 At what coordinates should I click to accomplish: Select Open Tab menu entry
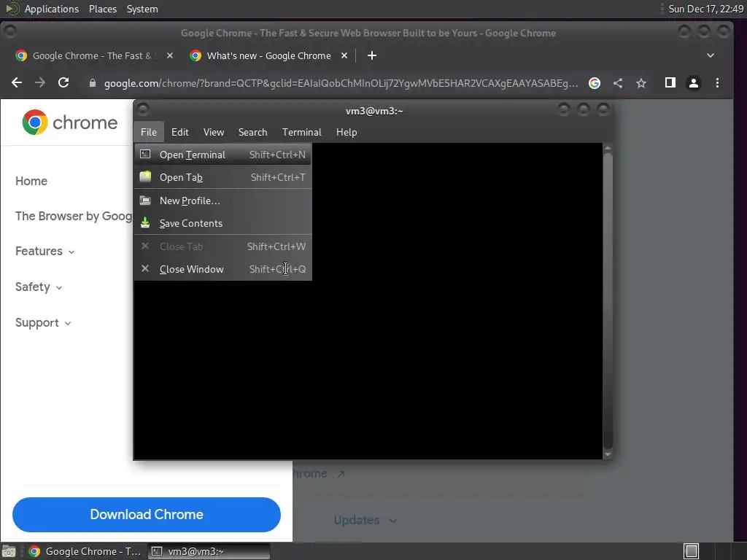[223, 177]
